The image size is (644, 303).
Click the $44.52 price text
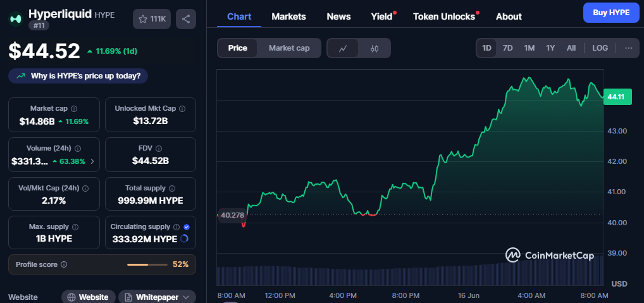(x=44, y=51)
